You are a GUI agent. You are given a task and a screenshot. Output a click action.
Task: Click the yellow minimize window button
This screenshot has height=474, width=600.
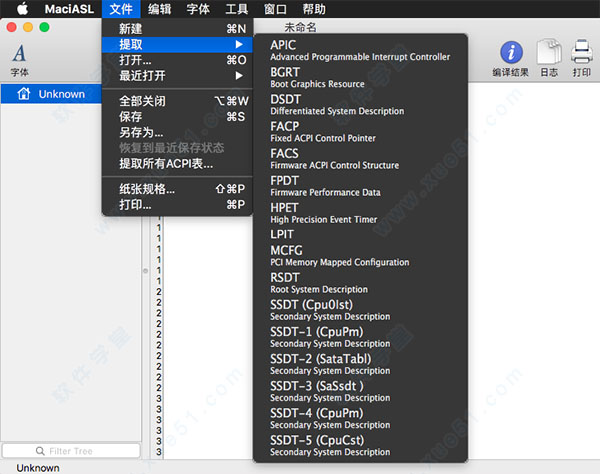[28, 27]
